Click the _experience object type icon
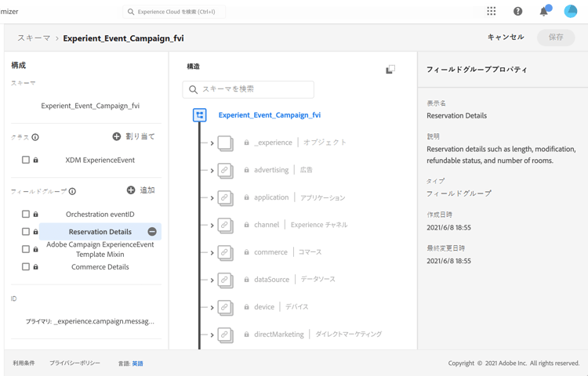This screenshot has height=376, width=588. [225, 143]
